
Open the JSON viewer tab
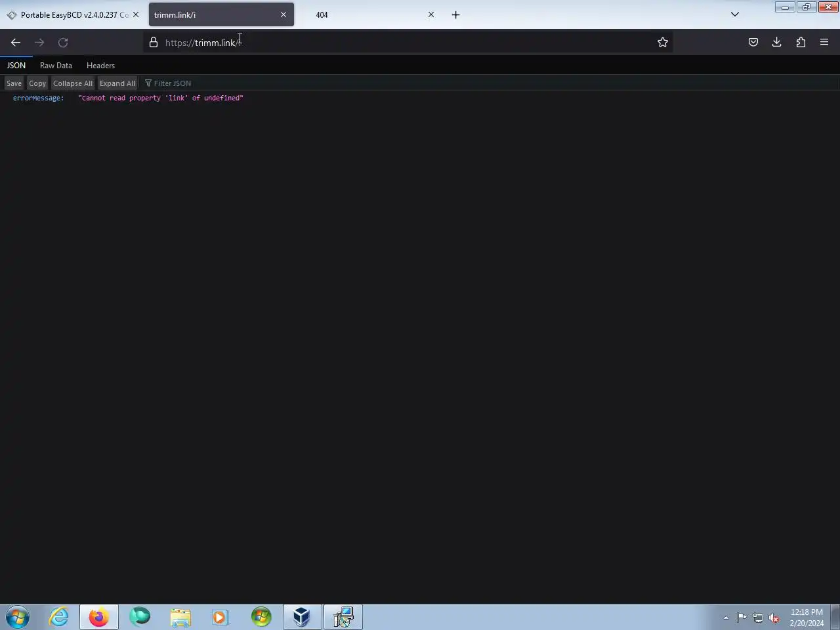pyautogui.click(x=16, y=66)
